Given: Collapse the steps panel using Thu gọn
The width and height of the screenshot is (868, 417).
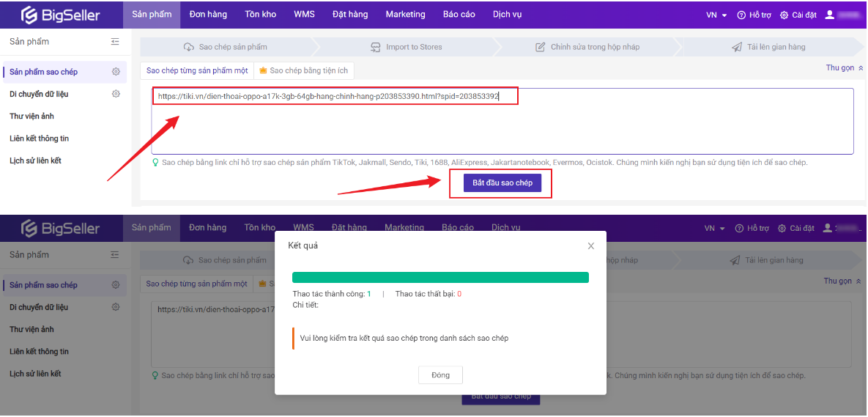Looking at the screenshot, I should [845, 68].
